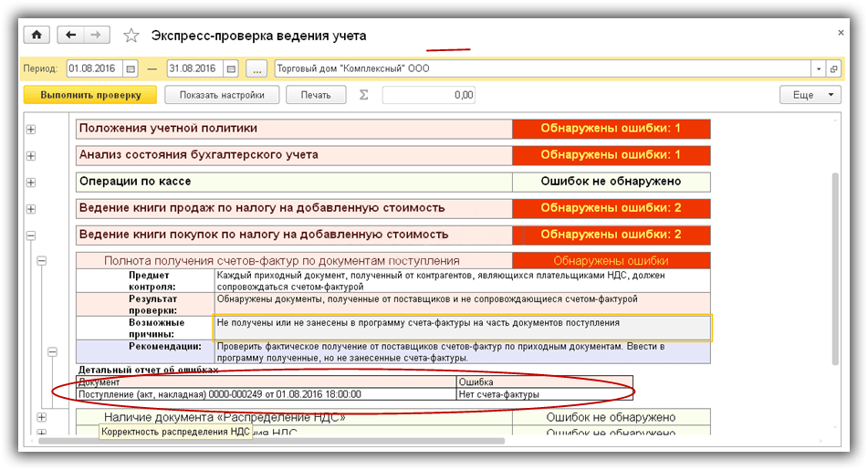This screenshot has width=868, height=470.
Task: Go to the home page icon
Action: click(37, 35)
